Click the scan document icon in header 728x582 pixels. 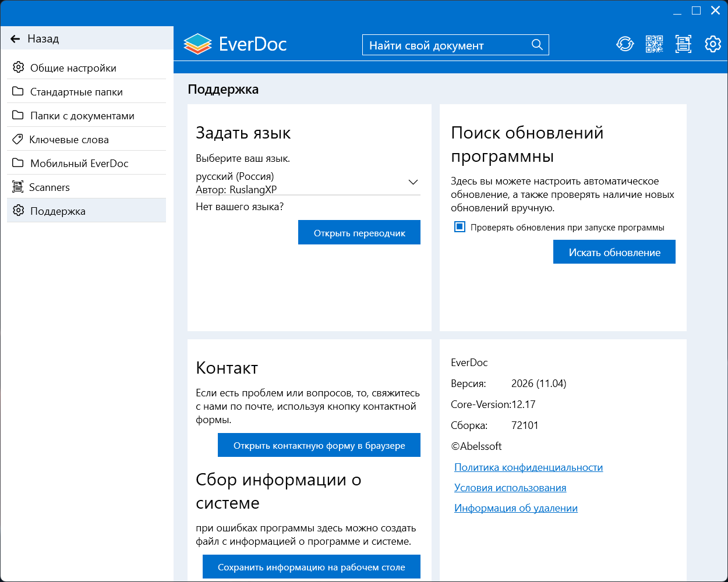coord(683,44)
